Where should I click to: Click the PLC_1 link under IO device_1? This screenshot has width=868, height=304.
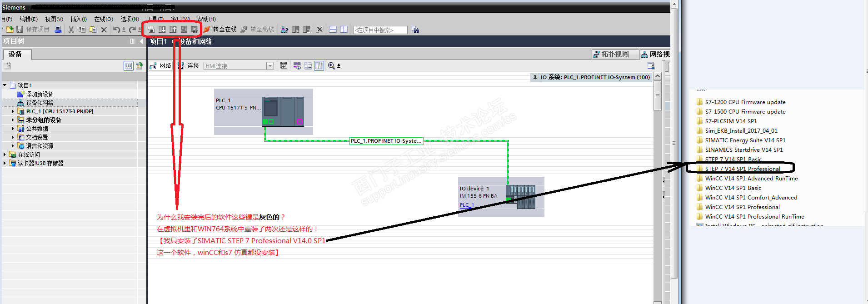pyautogui.click(x=467, y=205)
